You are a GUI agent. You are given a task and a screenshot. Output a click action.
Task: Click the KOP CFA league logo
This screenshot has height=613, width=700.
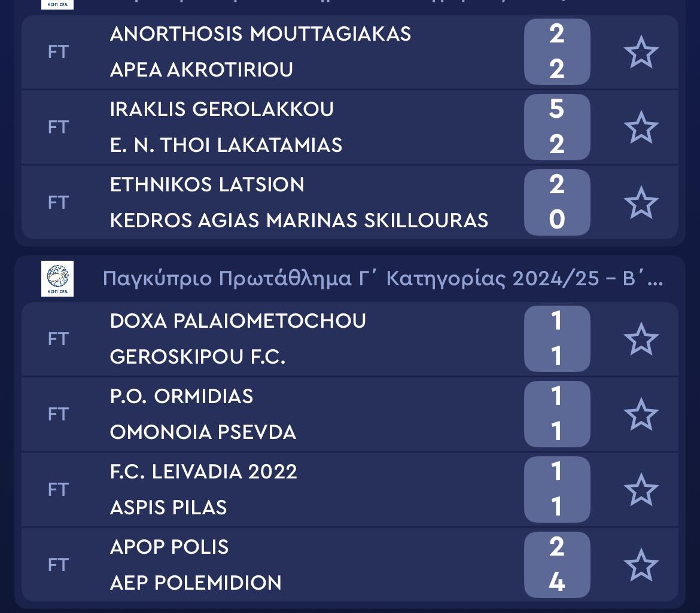tap(57, 279)
